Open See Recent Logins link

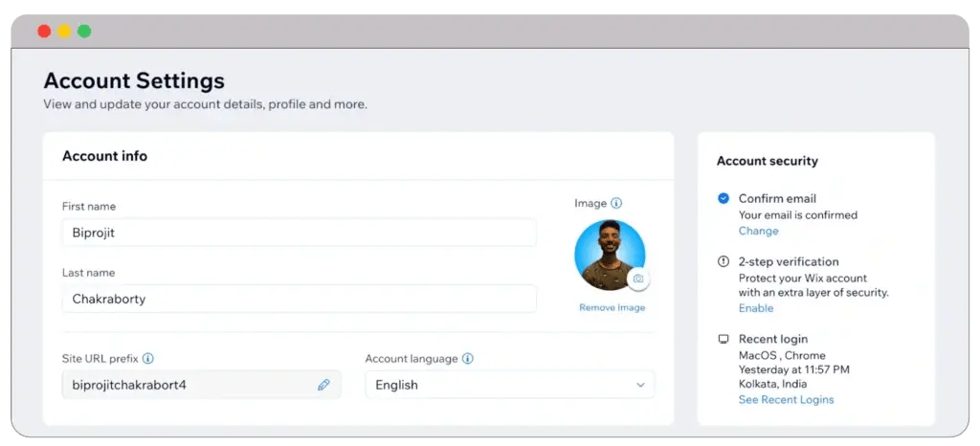click(786, 399)
